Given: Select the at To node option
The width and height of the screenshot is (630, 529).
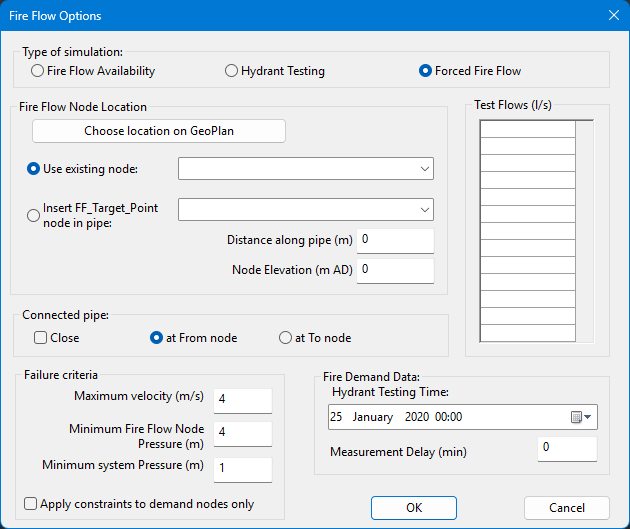Looking at the screenshot, I should click(x=286, y=338).
